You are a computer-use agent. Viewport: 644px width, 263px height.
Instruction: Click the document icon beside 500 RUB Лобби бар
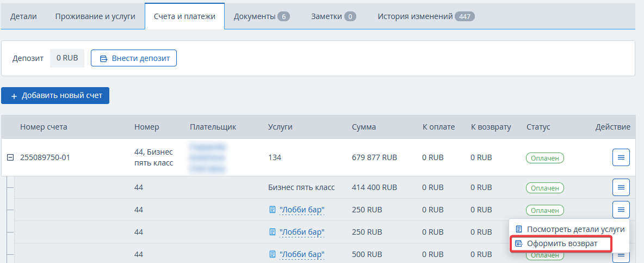pyautogui.click(x=272, y=254)
